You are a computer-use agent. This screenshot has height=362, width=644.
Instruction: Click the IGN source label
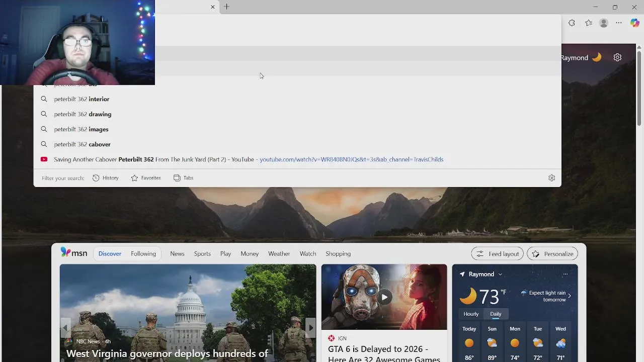tap(342, 338)
